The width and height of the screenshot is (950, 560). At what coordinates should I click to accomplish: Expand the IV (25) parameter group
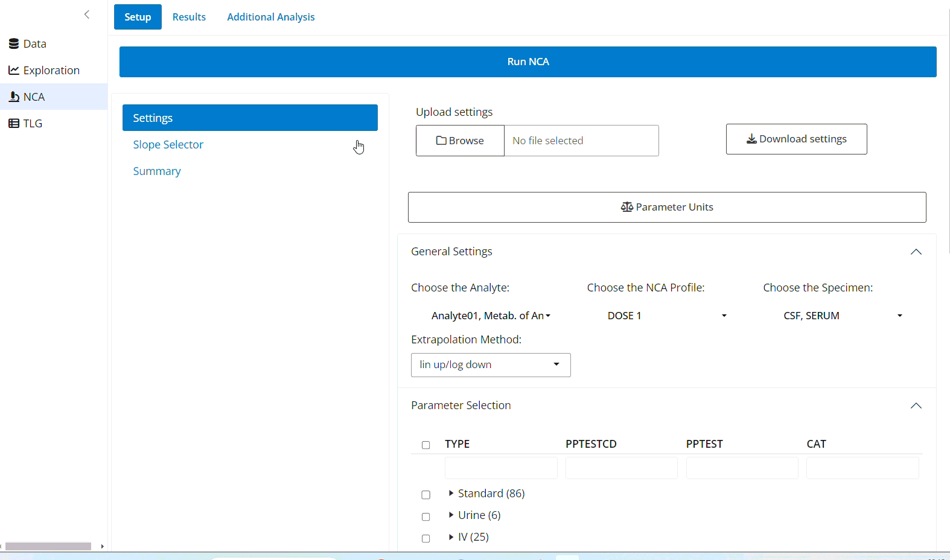click(x=451, y=537)
